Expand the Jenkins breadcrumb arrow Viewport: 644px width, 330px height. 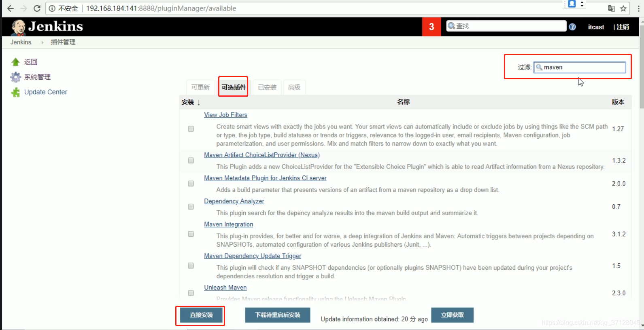click(42, 42)
